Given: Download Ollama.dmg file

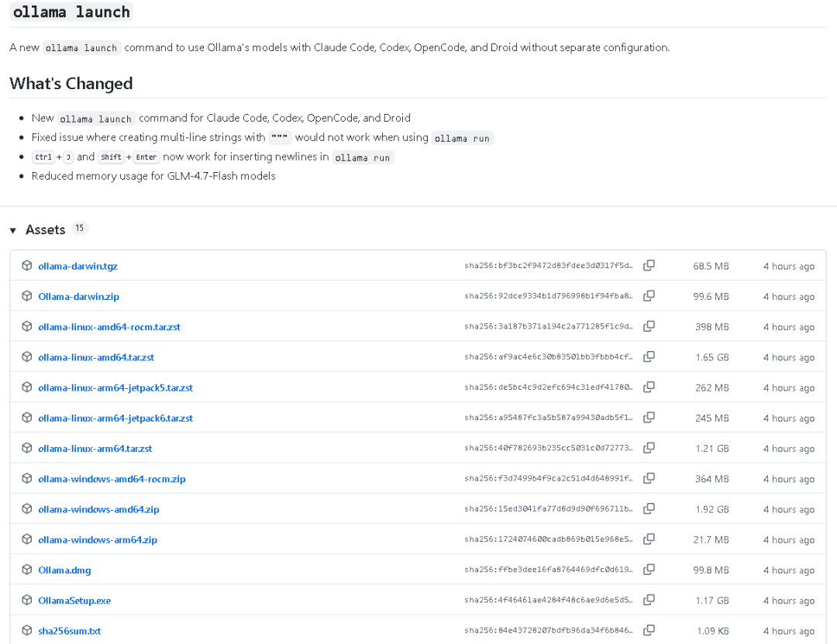Looking at the screenshot, I should (x=64, y=570).
